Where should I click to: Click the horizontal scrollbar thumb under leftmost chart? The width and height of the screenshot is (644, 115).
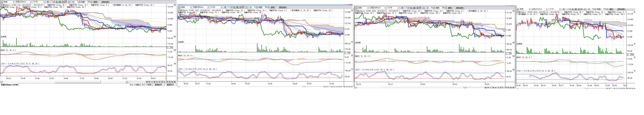pyautogui.click(x=78, y=82)
